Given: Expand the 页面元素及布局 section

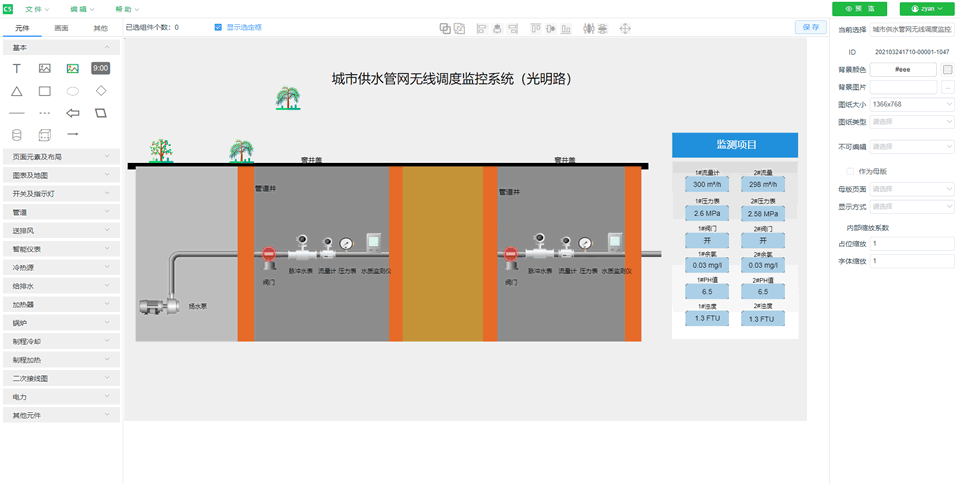Looking at the screenshot, I should (61, 157).
